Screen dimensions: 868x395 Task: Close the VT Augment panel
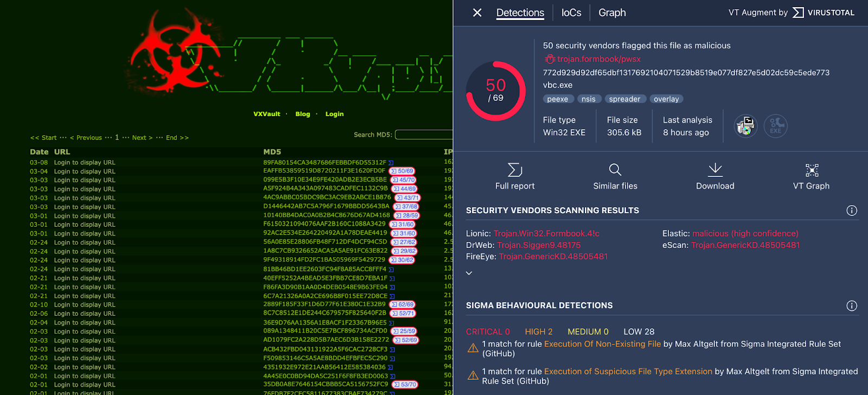click(477, 12)
